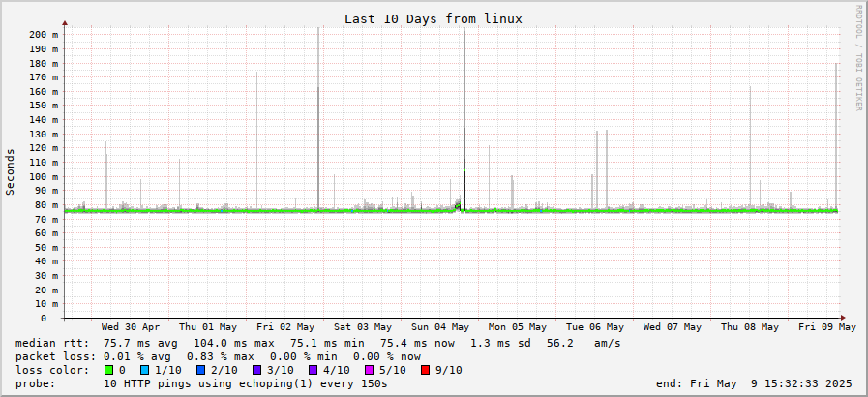Click the 'loss color:' legend label
868x397 pixels.
click(52, 370)
